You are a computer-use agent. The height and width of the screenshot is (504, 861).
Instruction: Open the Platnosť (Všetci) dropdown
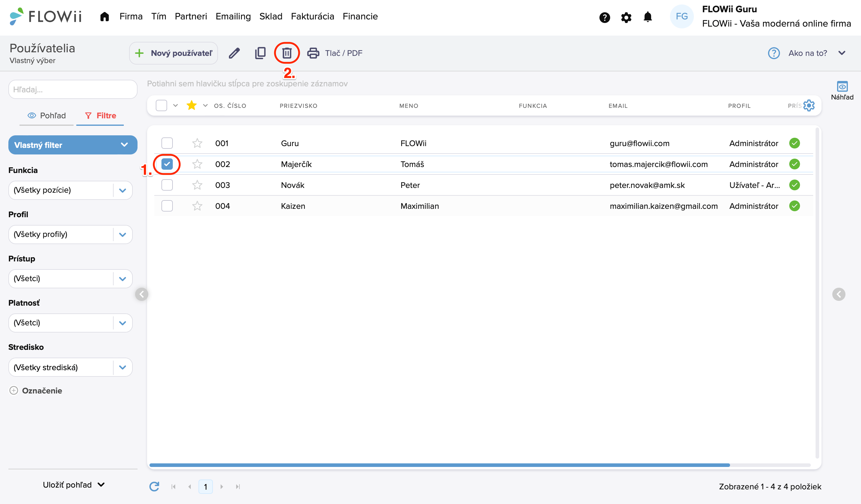coord(70,323)
